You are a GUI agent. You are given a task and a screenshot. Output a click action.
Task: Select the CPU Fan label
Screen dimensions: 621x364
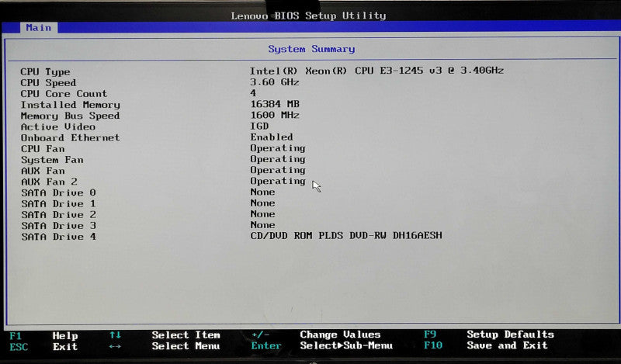click(x=43, y=149)
